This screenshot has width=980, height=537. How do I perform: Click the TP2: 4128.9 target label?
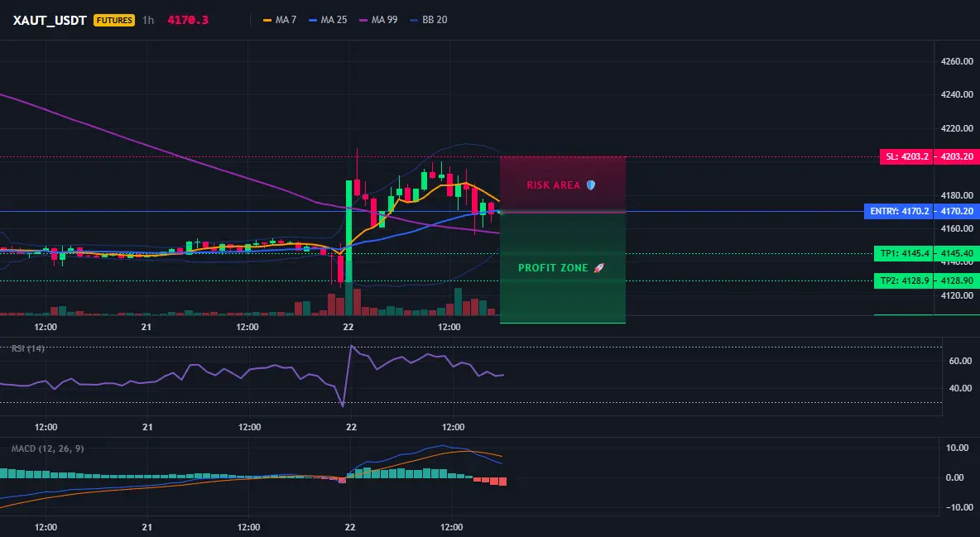coord(904,280)
